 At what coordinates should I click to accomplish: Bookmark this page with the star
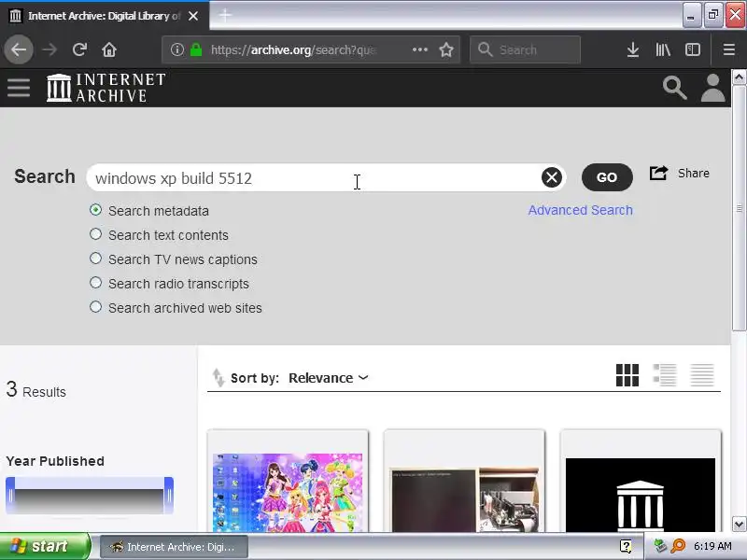coord(446,49)
